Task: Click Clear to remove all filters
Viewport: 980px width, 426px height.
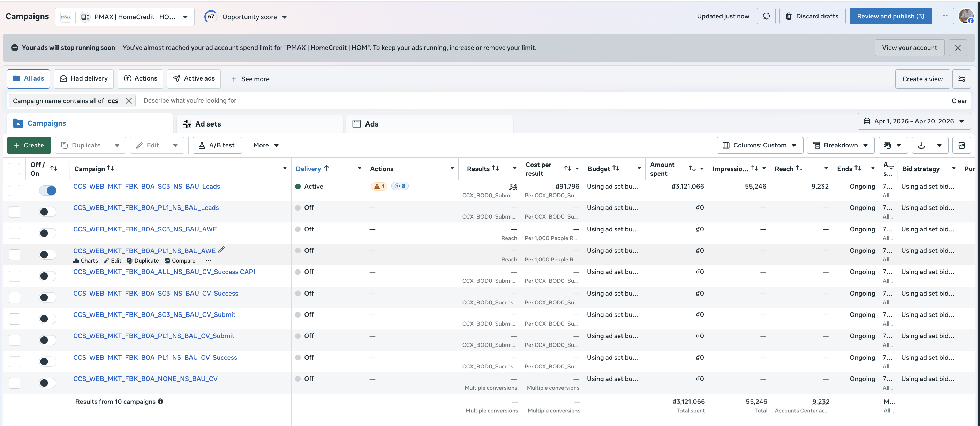Action: [x=959, y=101]
